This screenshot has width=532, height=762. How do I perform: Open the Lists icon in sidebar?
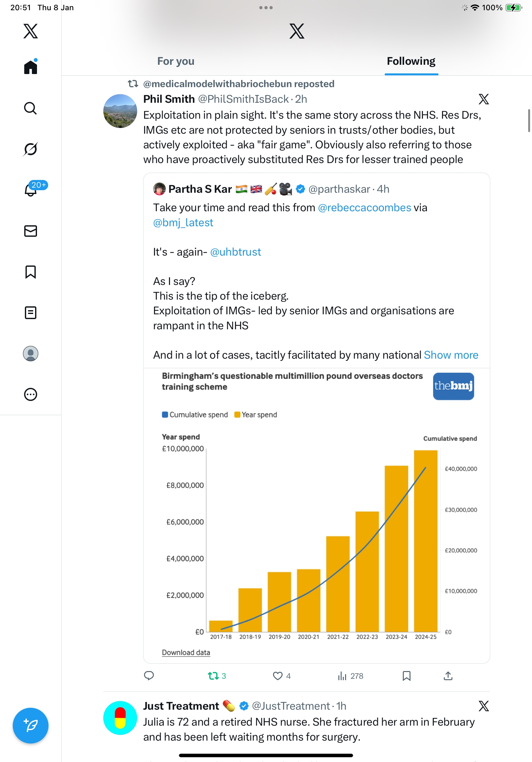tap(31, 313)
